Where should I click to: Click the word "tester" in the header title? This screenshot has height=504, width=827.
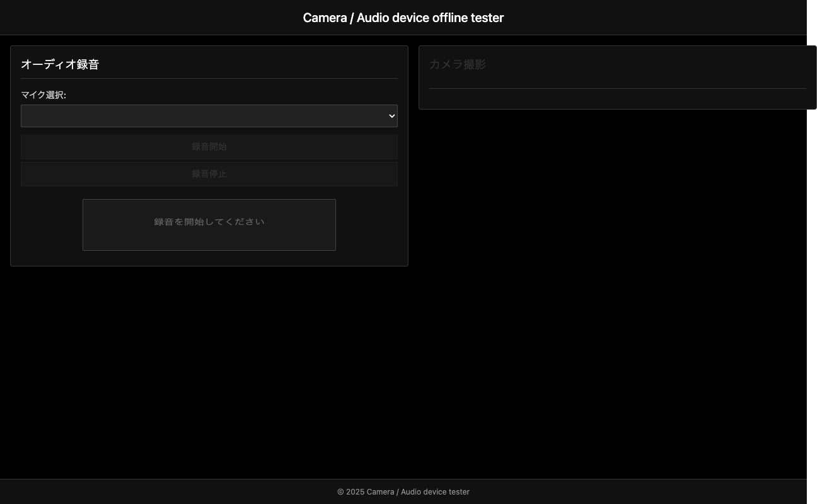pyautogui.click(x=487, y=18)
